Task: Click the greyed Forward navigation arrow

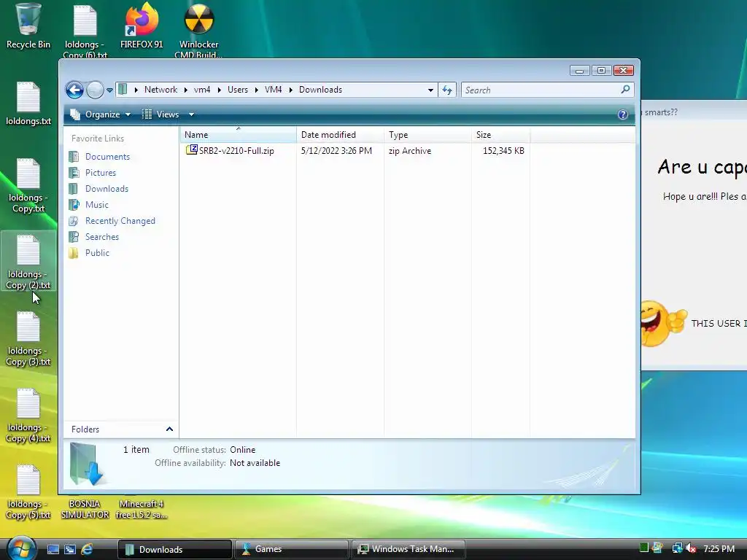Action: pos(96,90)
